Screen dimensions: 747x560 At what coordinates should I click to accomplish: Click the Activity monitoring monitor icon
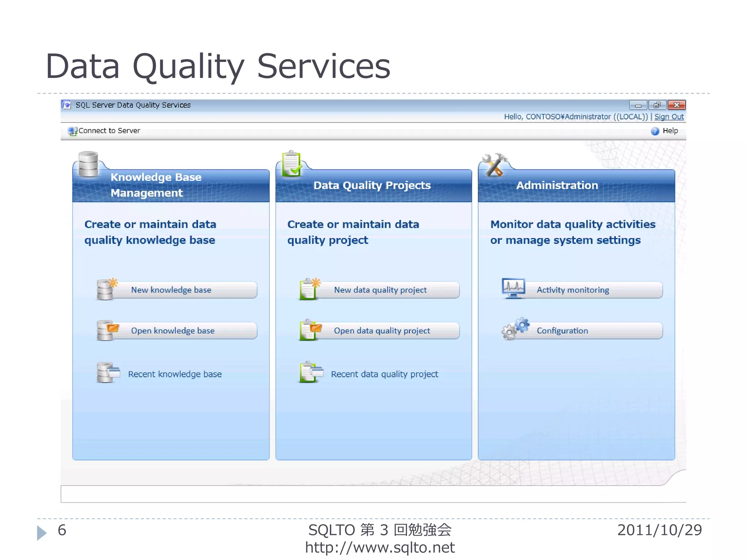pos(514,288)
